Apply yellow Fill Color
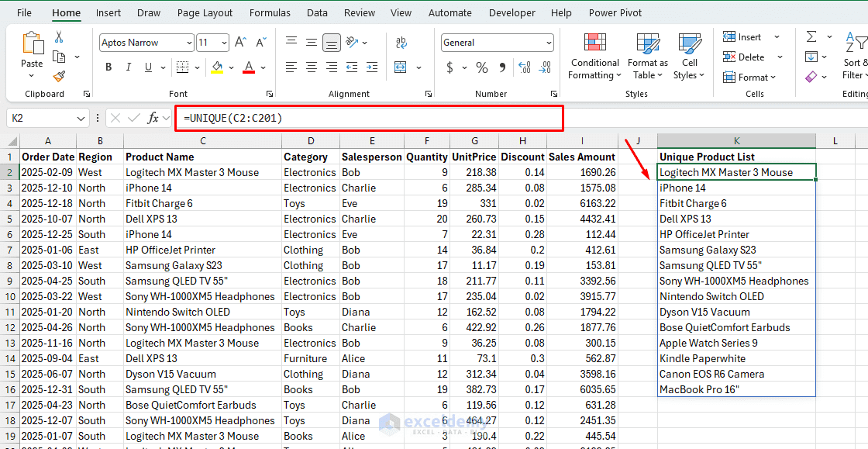868x449 pixels. (x=218, y=67)
